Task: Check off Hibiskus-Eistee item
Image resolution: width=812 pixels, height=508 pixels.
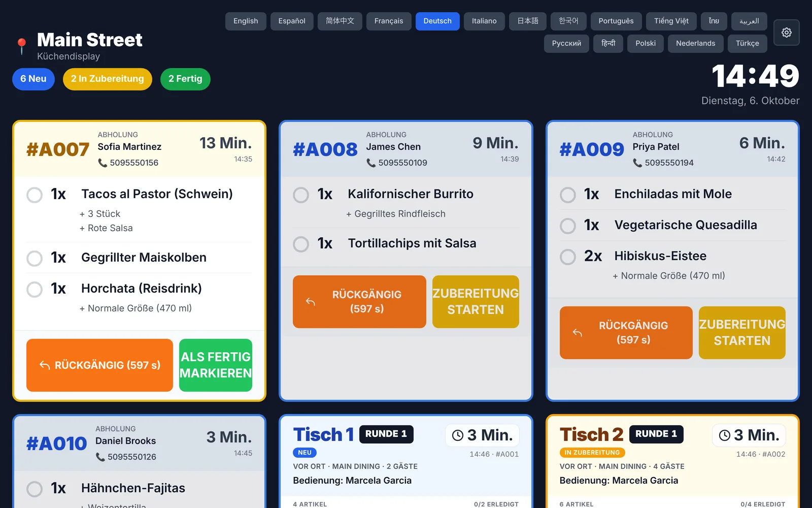Action: pyautogui.click(x=568, y=257)
